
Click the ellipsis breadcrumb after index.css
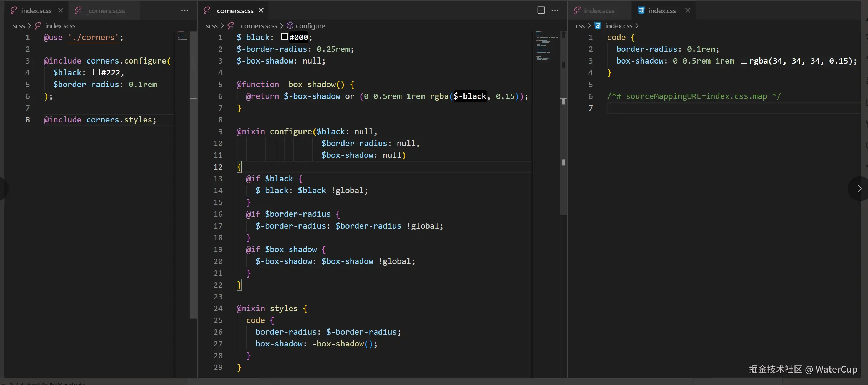(x=643, y=26)
